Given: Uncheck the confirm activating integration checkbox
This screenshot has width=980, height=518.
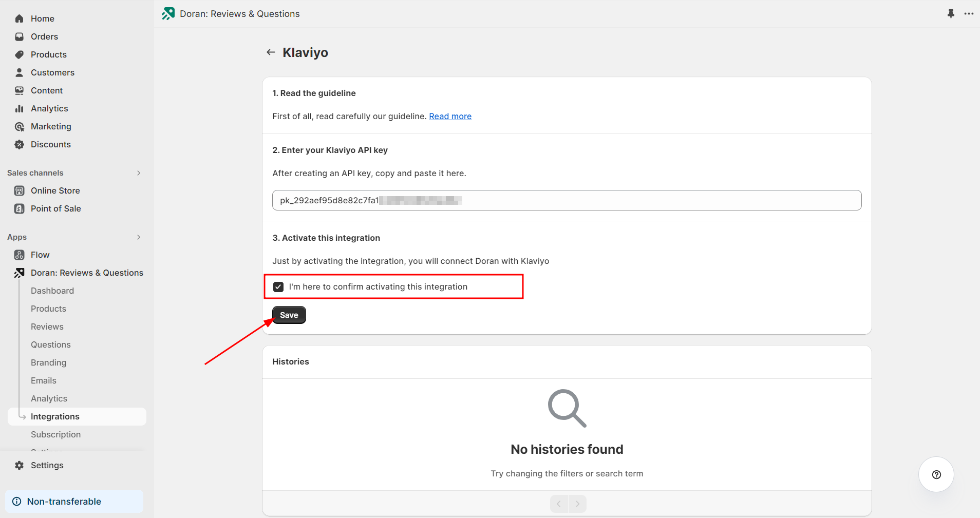Looking at the screenshot, I should click(278, 287).
